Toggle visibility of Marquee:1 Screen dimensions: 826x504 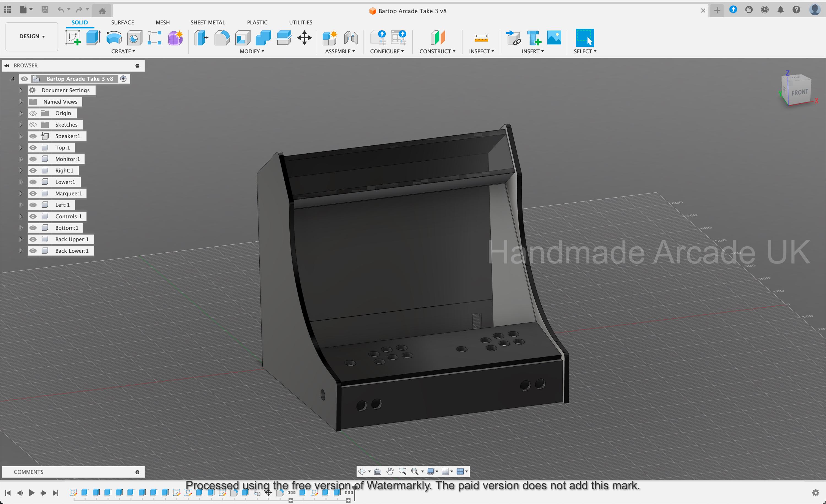pyautogui.click(x=33, y=193)
